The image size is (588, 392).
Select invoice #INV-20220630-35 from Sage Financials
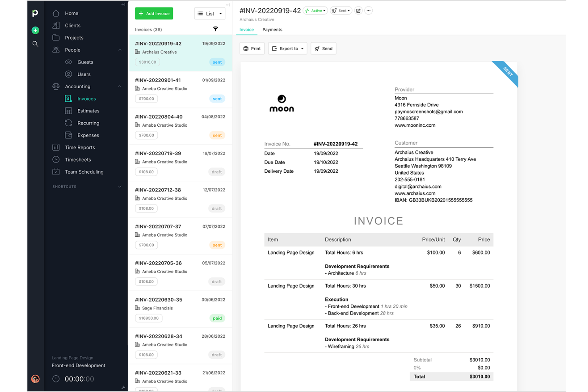tap(180, 309)
